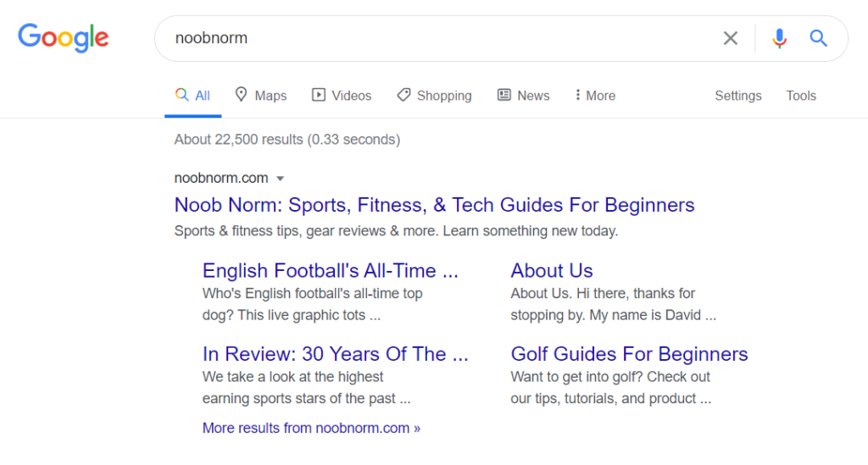Click the magnifier icon beside All
Image resolution: width=868 pixels, height=465 pixels.
(181, 95)
